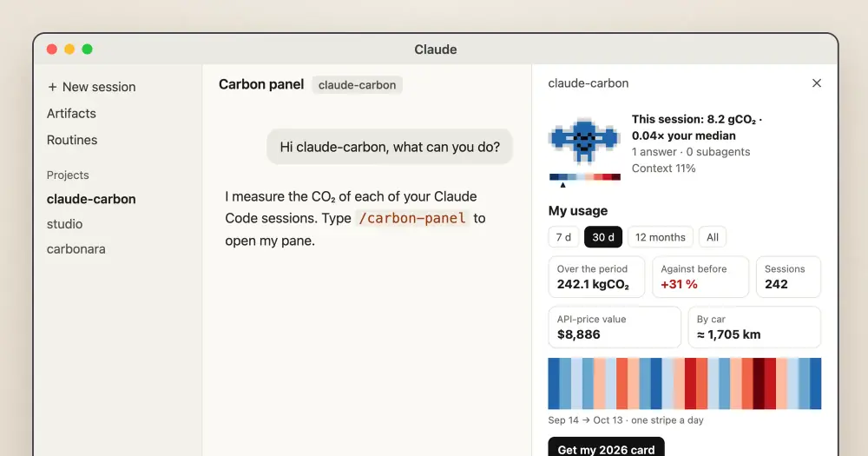Click the claude-carbon pane header title
The height and width of the screenshot is (456, 868).
pyautogui.click(x=589, y=83)
